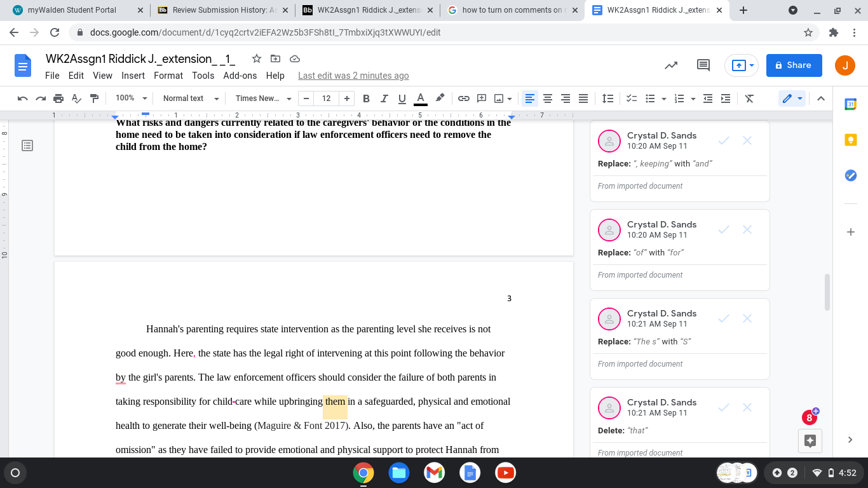This screenshot has height=488, width=868.
Task: Insert a numbered list
Action: [x=679, y=98]
